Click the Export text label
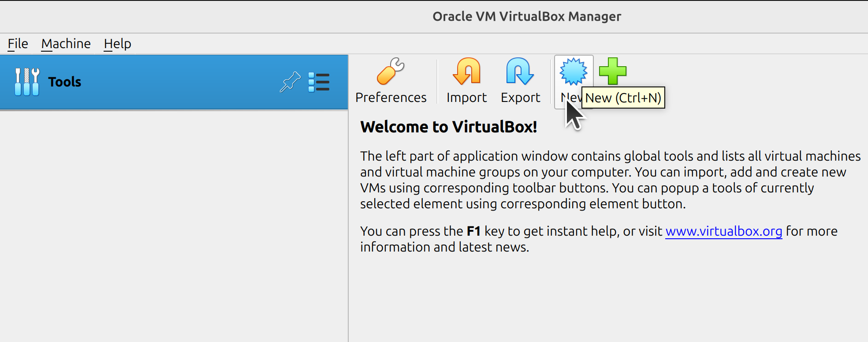This screenshot has height=342, width=868. point(520,98)
